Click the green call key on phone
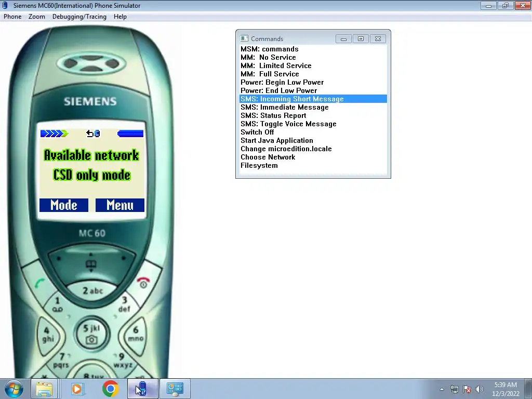 39,283
